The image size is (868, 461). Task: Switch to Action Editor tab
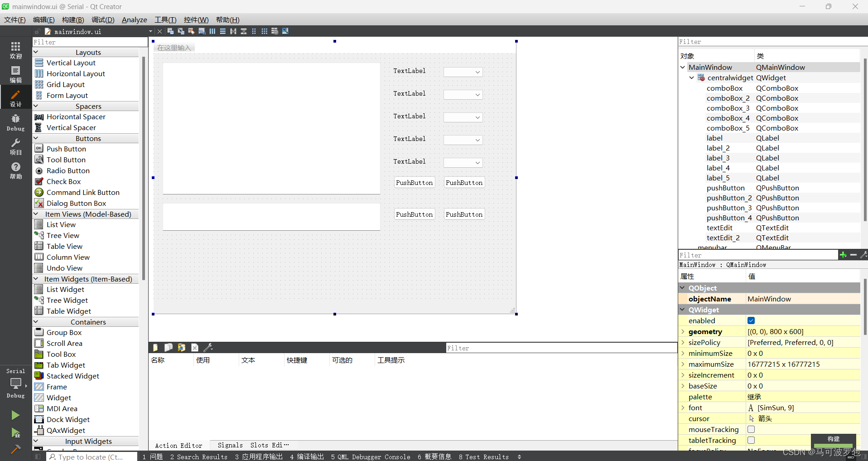[178, 445]
